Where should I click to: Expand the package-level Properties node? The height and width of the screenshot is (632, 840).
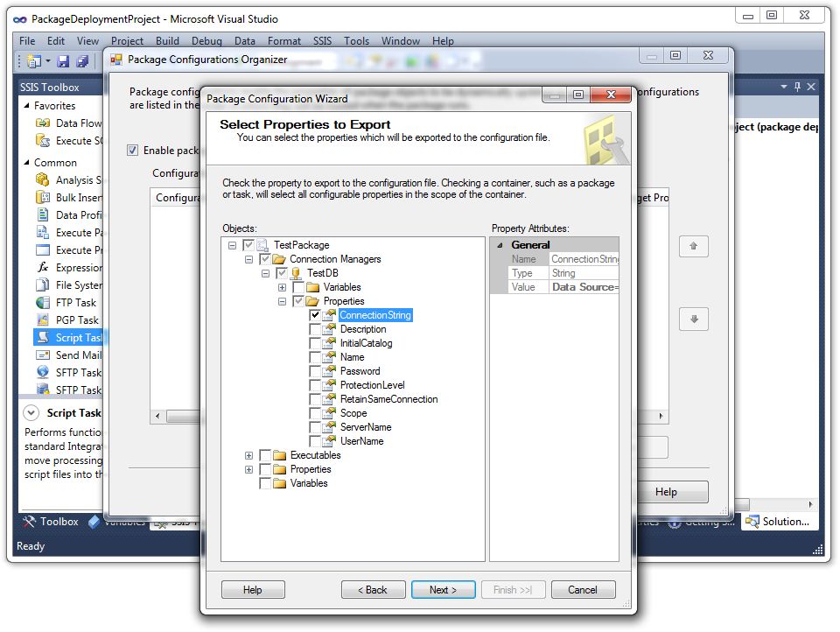click(x=248, y=469)
